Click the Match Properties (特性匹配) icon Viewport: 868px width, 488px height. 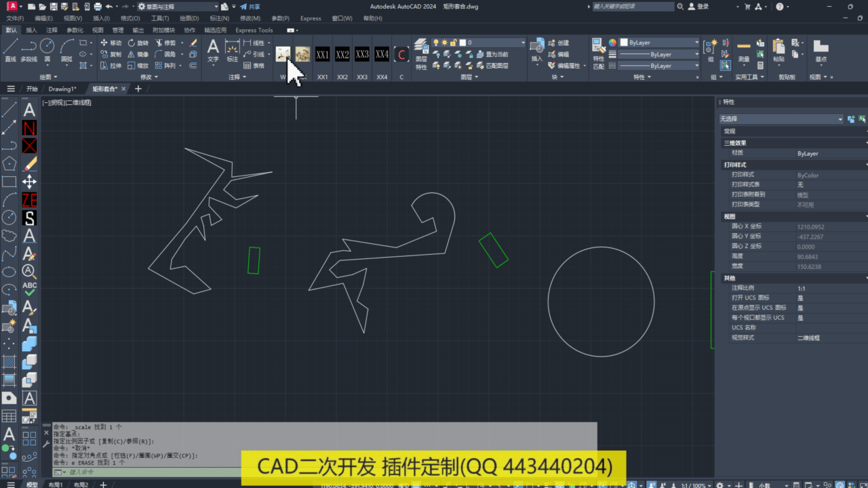[599, 53]
